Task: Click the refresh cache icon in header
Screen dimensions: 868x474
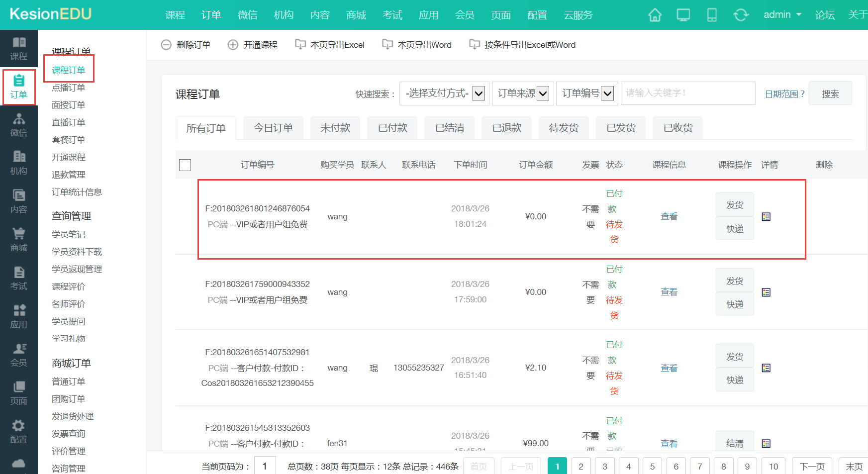Action: pyautogui.click(x=741, y=15)
